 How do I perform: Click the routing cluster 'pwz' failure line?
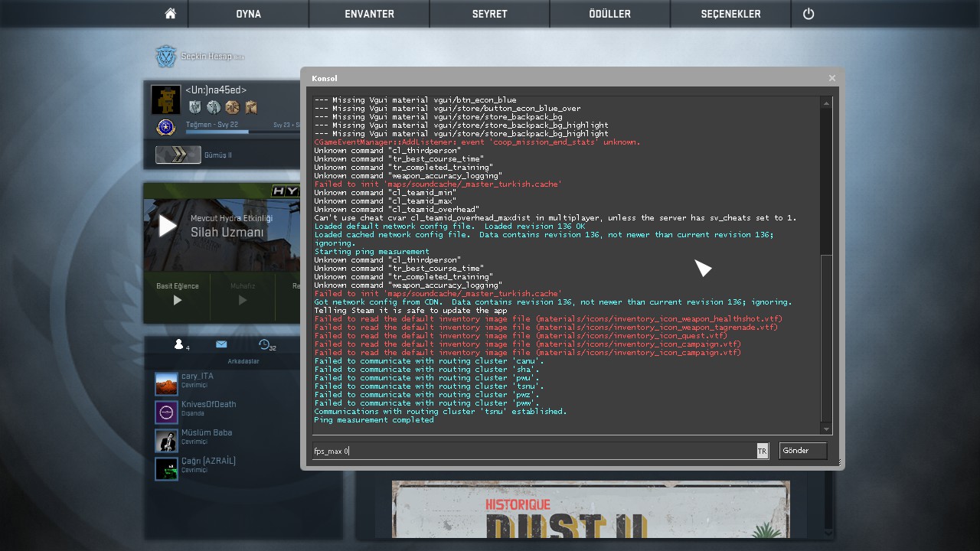coord(426,395)
